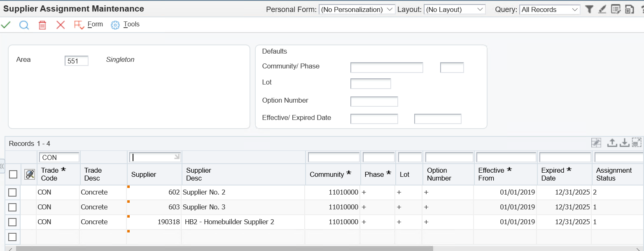Screen dimensions: 644x251
Task: Click the maximize grid icon
Action: tap(637, 143)
